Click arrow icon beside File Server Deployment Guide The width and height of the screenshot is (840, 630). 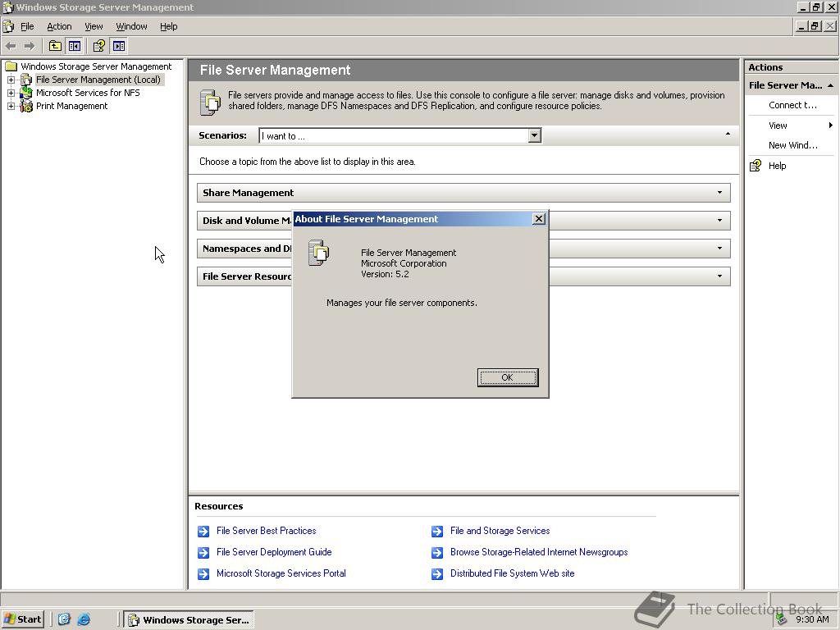pos(203,552)
